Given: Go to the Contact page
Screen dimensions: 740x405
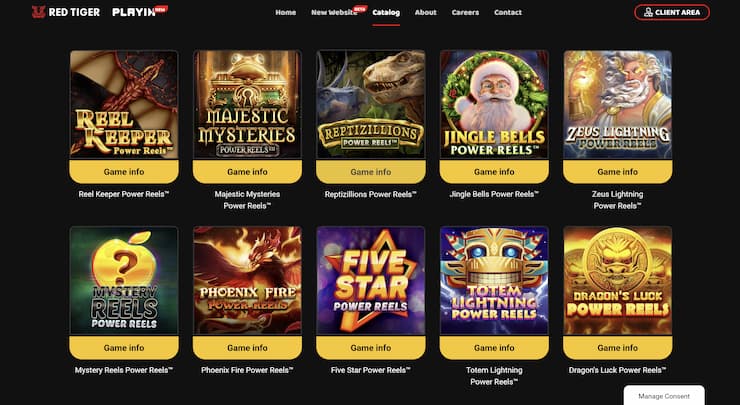Looking at the screenshot, I should pyautogui.click(x=508, y=12).
